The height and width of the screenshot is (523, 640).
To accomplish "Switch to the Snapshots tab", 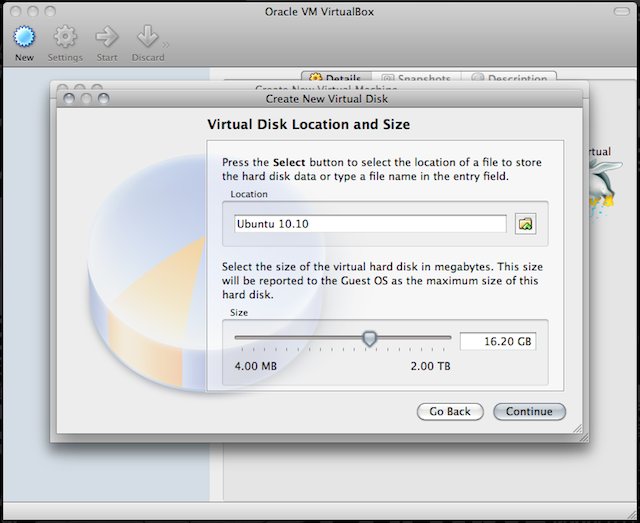I will pyautogui.click(x=416, y=78).
